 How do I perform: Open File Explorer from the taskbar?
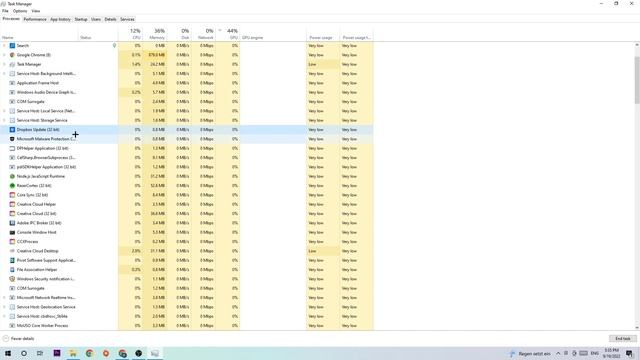(73, 353)
